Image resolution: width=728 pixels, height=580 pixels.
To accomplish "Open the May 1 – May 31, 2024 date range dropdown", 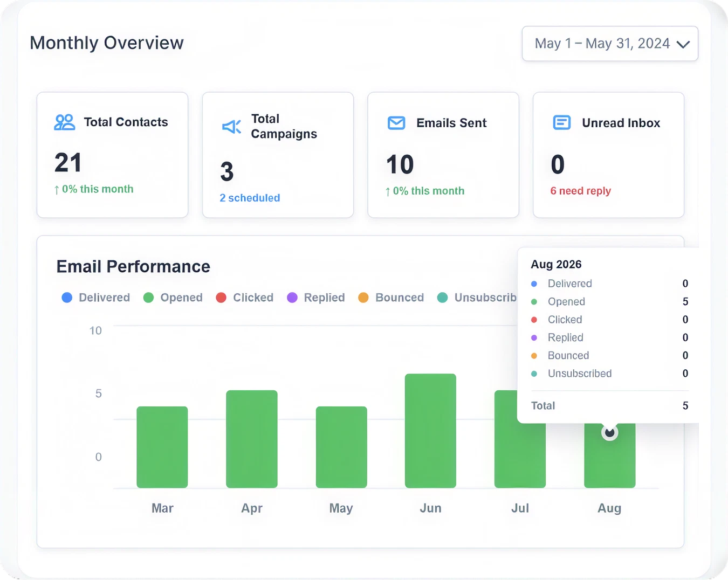I will tap(610, 44).
